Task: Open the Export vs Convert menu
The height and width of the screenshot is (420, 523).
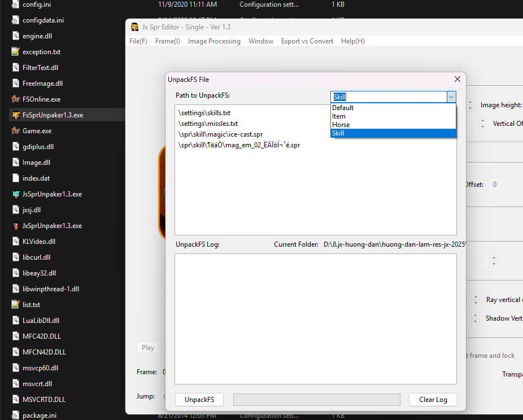Action: [307, 41]
